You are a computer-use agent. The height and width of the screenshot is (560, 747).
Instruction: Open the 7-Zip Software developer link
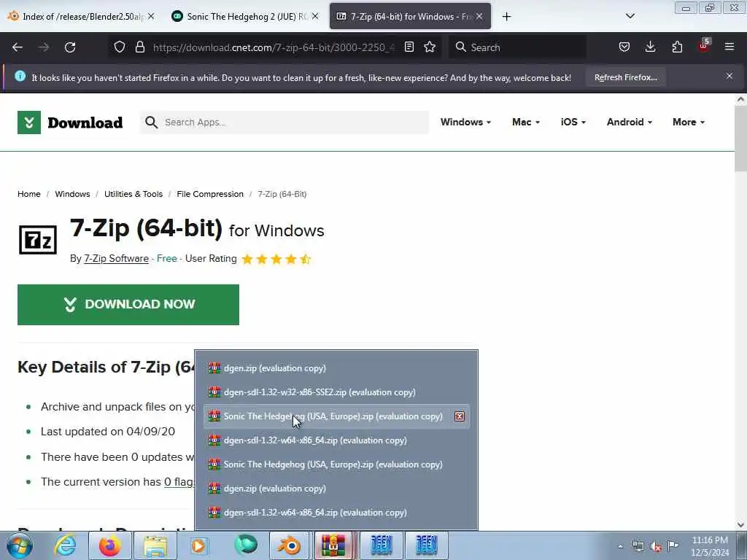(x=116, y=259)
